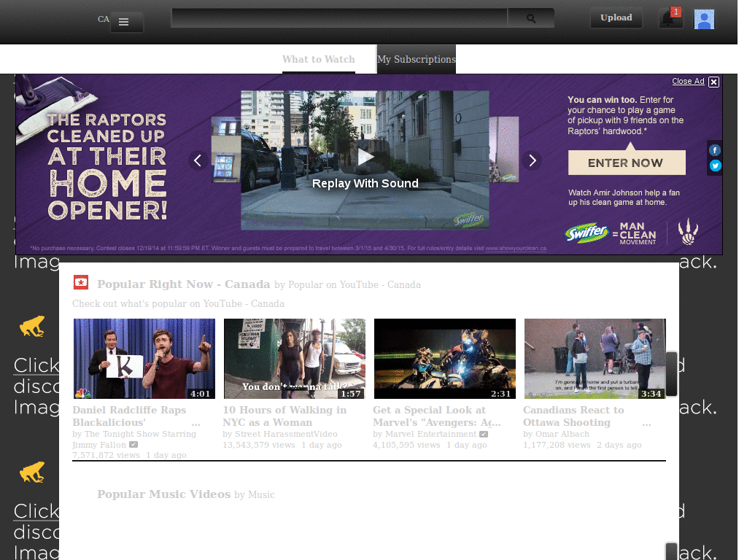
Task: Click the next-videos arrow on shelf edge
Action: coord(671,374)
